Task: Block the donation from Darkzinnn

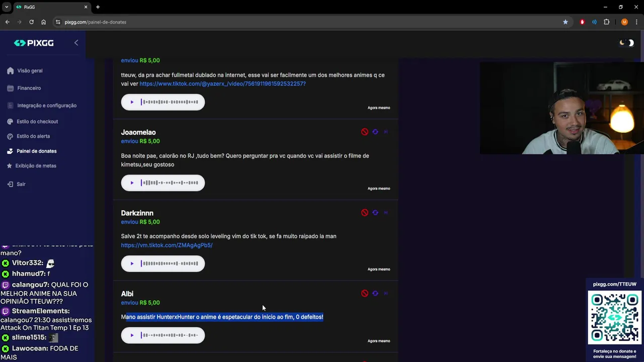Action: pos(365,213)
